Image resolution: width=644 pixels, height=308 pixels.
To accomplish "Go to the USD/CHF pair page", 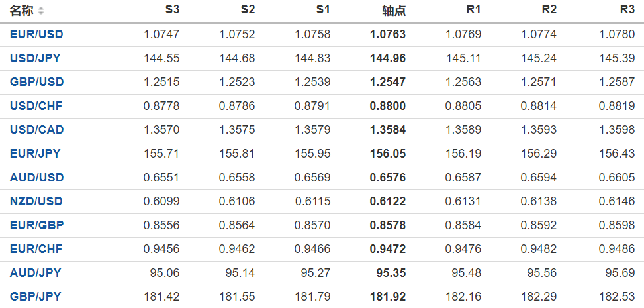I will (36, 106).
